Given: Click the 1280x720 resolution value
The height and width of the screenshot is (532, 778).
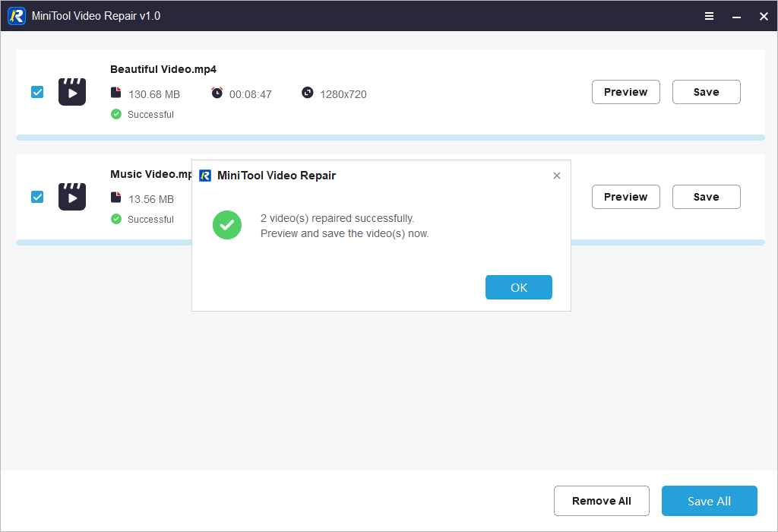Looking at the screenshot, I should (x=343, y=94).
